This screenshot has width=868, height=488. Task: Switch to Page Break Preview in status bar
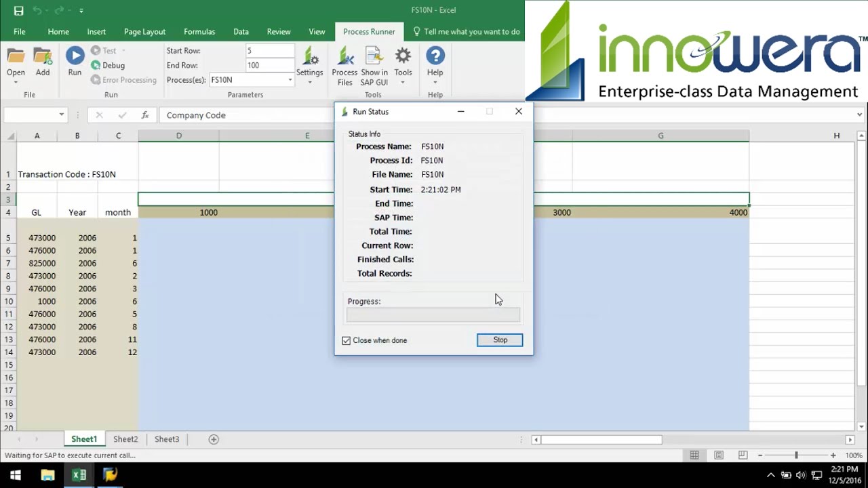pos(743,455)
